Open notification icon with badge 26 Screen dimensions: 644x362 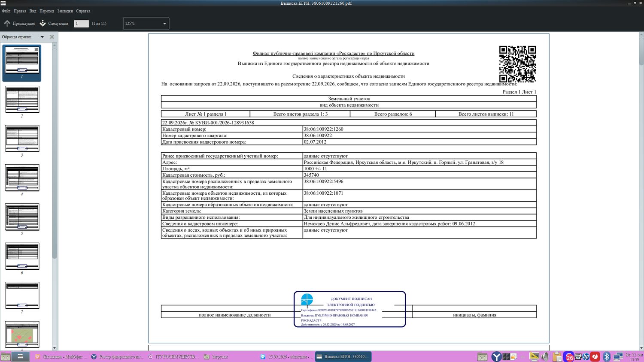point(568,356)
